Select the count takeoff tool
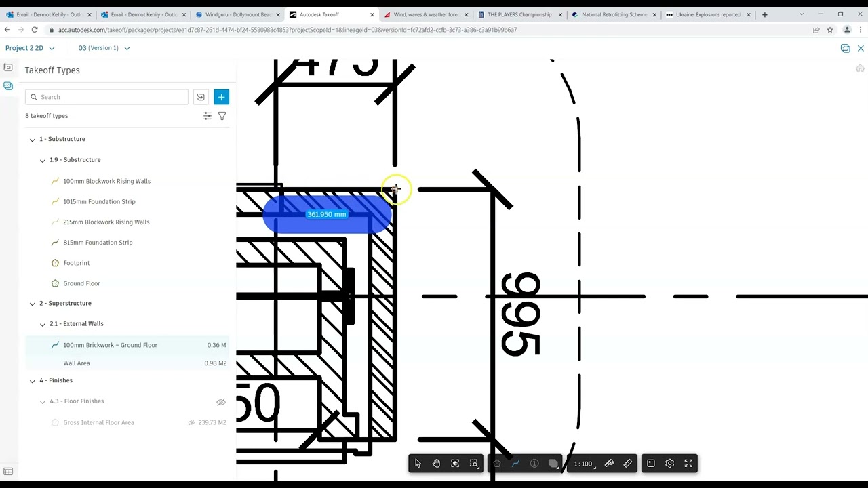This screenshot has width=868, height=488. point(534,464)
